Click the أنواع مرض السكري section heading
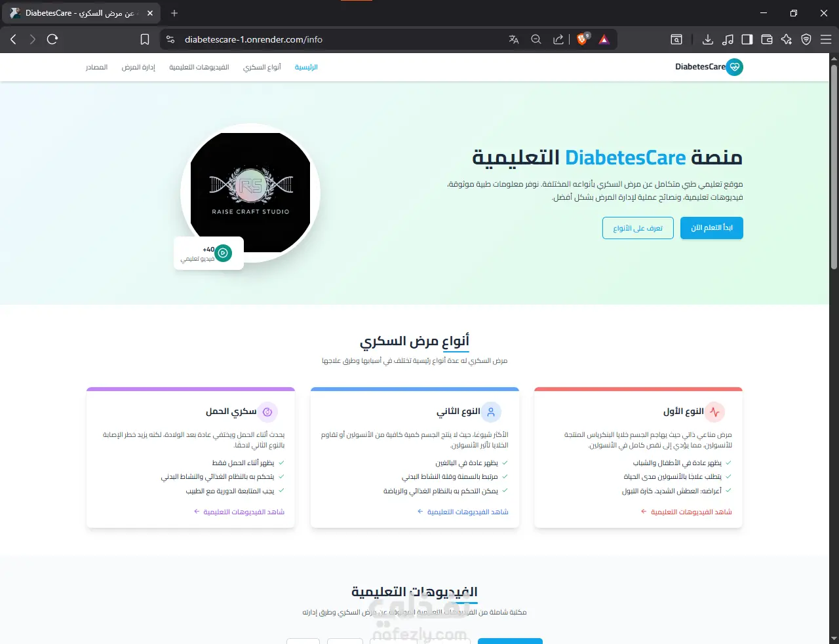This screenshot has height=644, width=839. 414,341
